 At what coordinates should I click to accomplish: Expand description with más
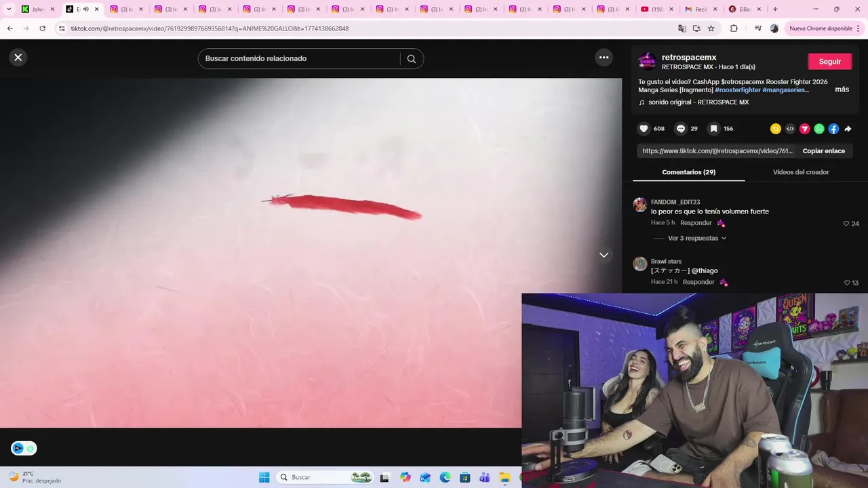pos(842,89)
